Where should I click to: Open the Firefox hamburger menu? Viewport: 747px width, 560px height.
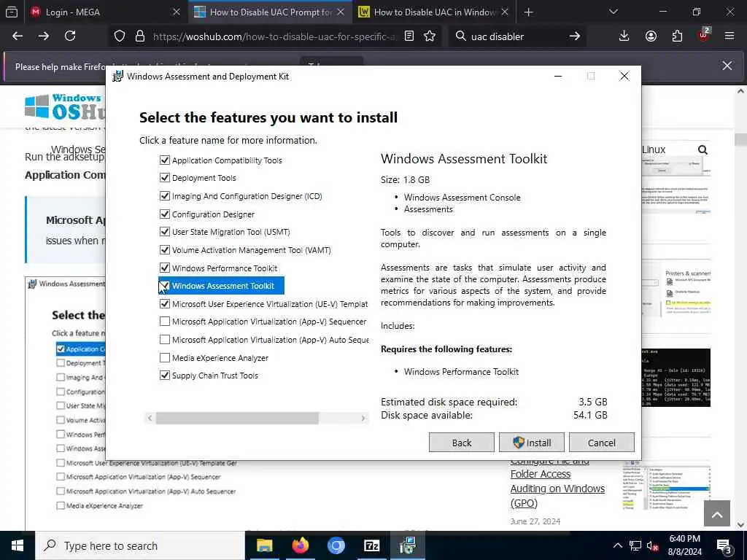pyautogui.click(x=729, y=36)
